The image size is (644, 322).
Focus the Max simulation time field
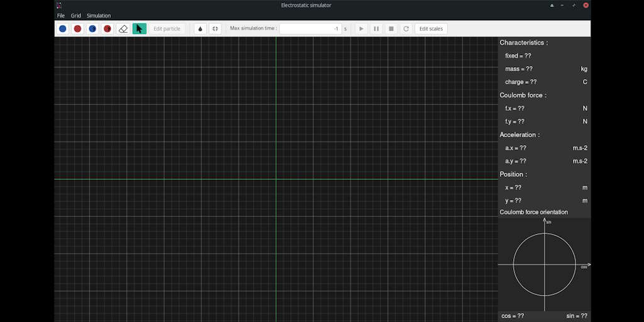311,29
